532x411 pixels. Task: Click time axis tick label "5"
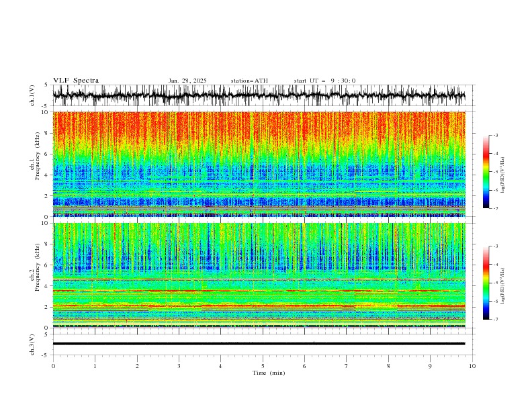coord(263,366)
